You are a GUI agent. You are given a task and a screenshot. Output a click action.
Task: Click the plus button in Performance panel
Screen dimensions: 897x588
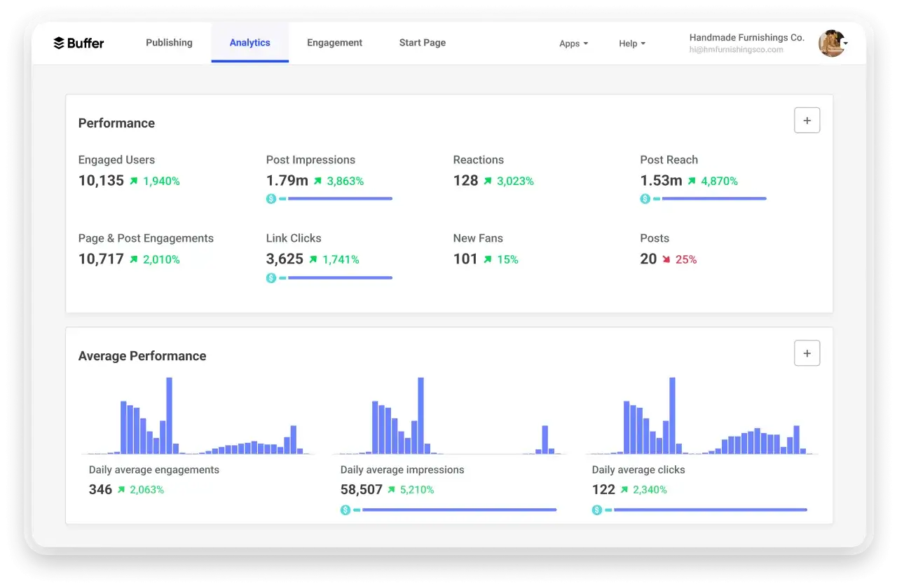807,121
